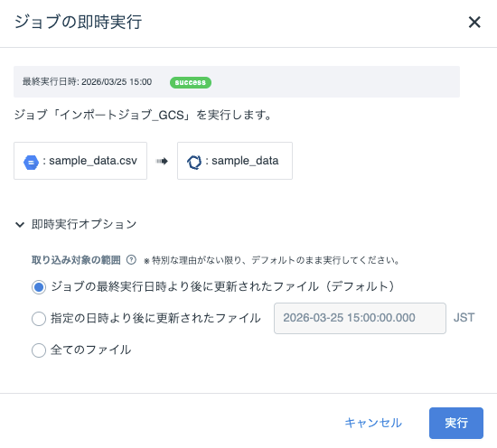Click the ジョブの即時実行 dialog title

(78, 22)
